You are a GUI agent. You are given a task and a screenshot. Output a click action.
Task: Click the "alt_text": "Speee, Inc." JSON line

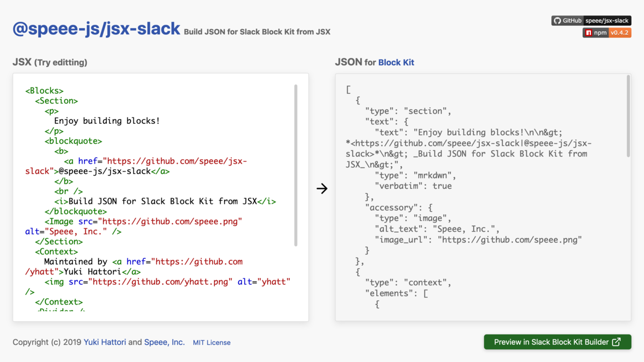[x=437, y=229]
